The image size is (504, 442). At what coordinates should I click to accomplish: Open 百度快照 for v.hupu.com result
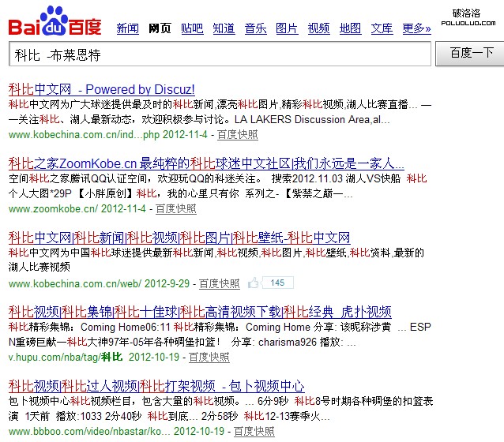pos(209,358)
